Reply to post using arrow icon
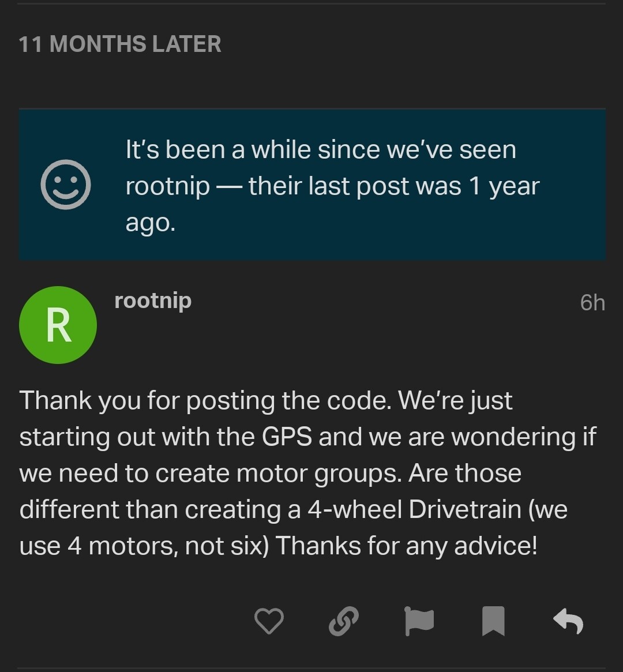The height and width of the screenshot is (672, 623). [x=568, y=621]
